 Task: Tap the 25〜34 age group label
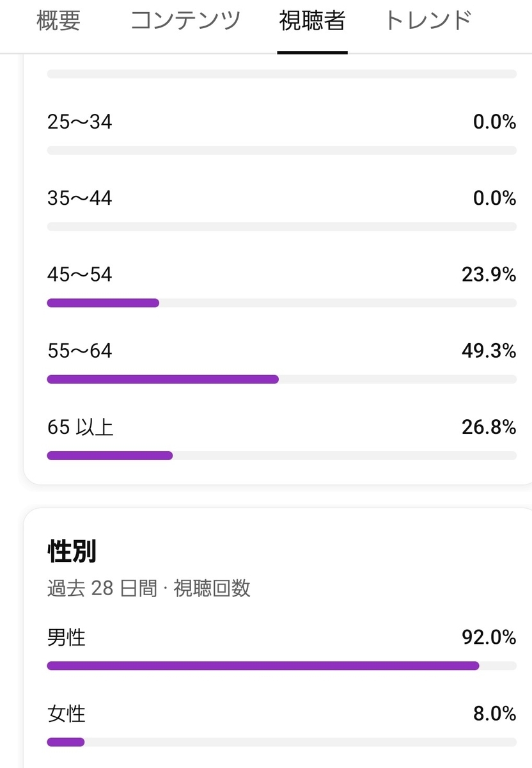79,122
